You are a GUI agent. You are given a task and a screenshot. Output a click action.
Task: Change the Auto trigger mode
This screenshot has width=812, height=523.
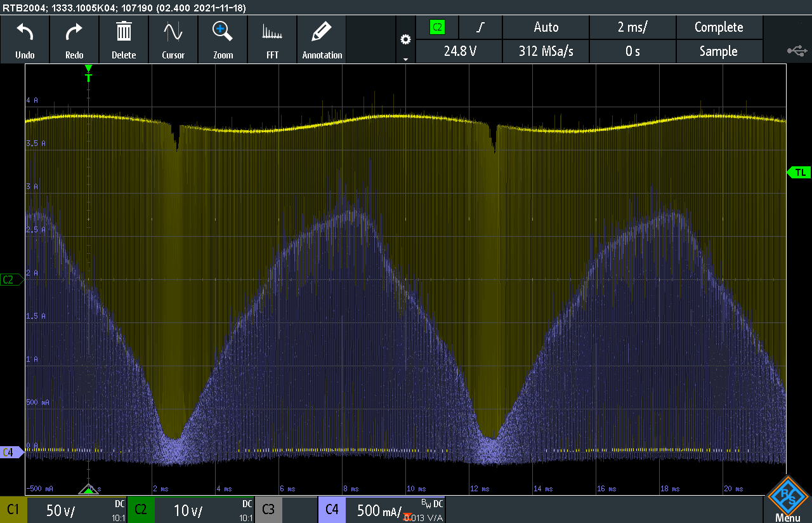[x=546, y=27]
